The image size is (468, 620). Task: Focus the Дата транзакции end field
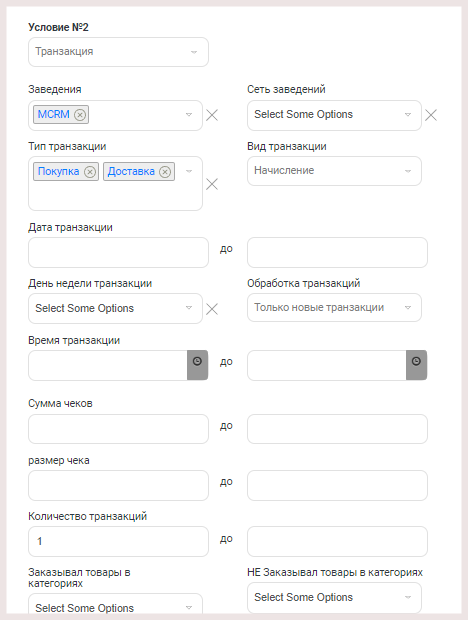click(x=337, y=252)
